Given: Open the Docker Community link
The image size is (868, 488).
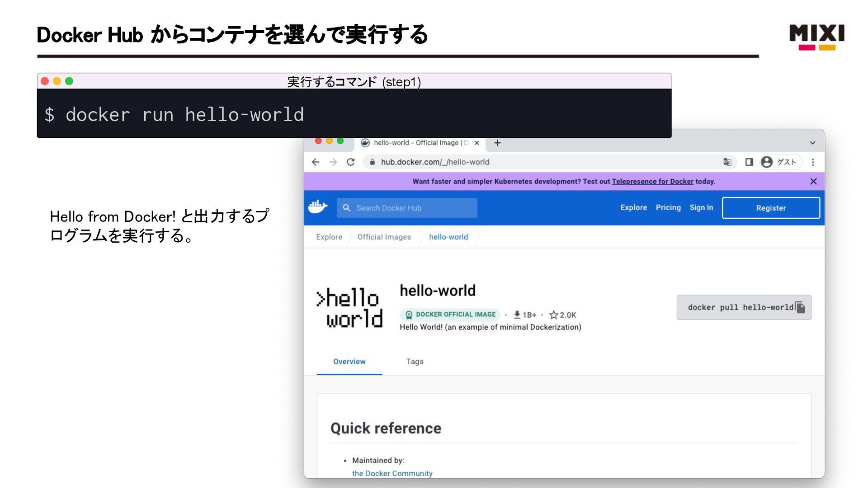Looking at the screenshot, I should (392, 473).
